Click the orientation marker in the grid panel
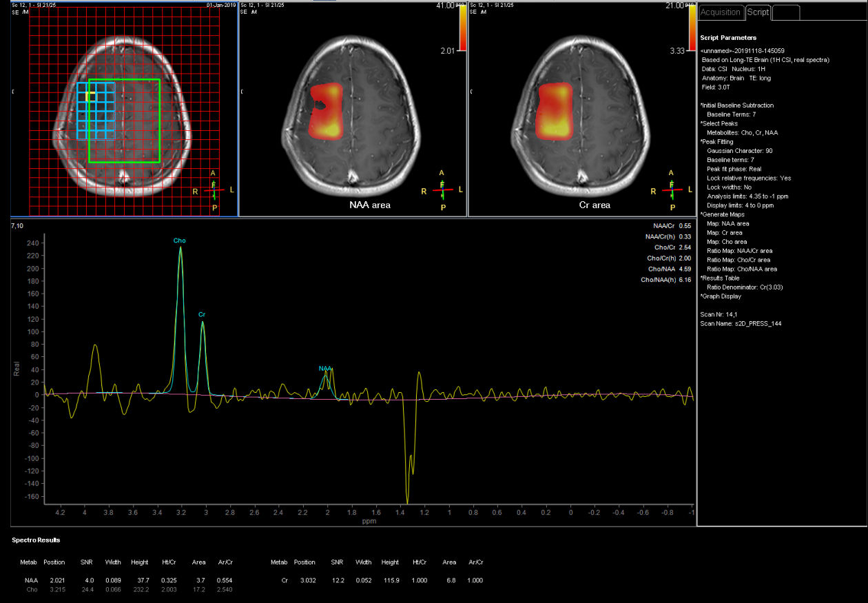This screenshot has height=603, width=868. [x=214, y=190]
